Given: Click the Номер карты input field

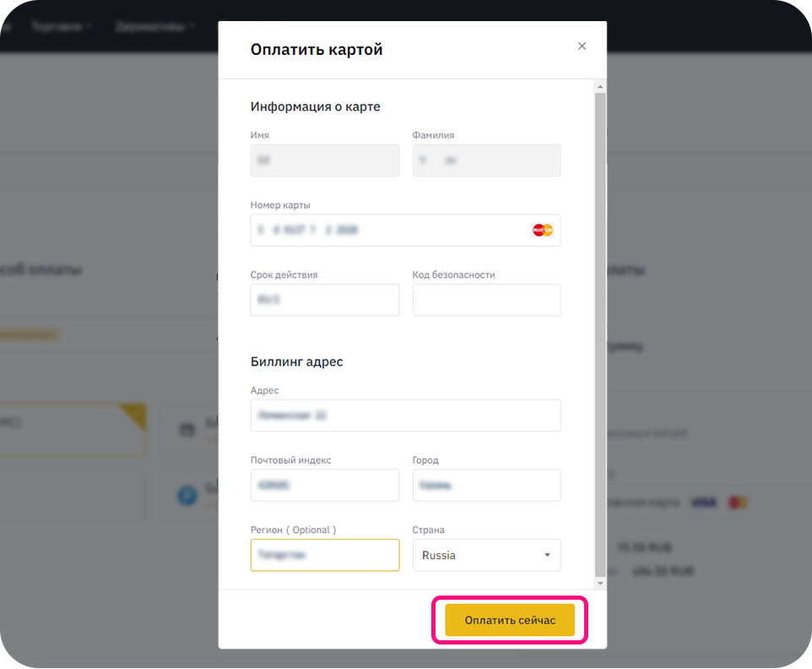Looking at the screenshot, I should point(388,230).
